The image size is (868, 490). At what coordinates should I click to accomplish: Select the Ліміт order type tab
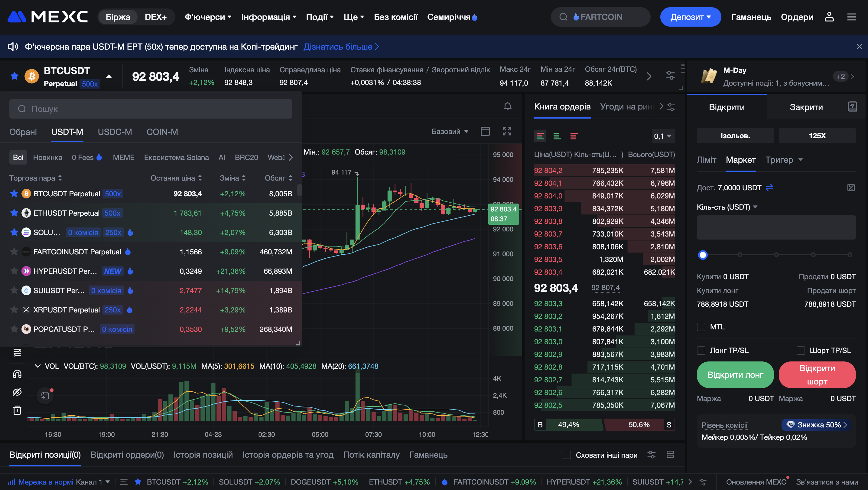pos(706,160)
